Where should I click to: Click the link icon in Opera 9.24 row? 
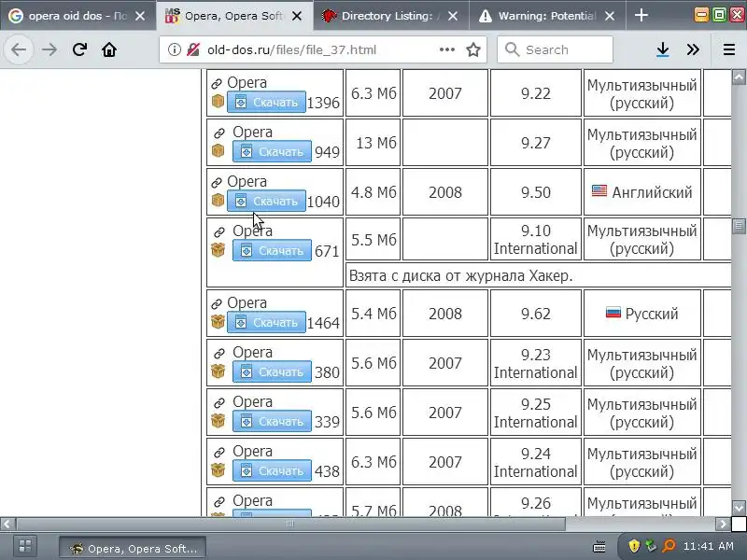click(219, 453)
